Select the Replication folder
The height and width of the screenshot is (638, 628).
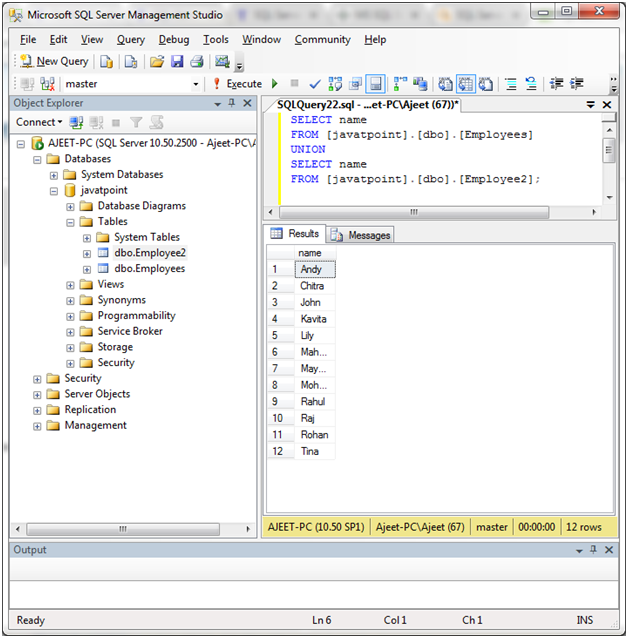pos(90,410)
